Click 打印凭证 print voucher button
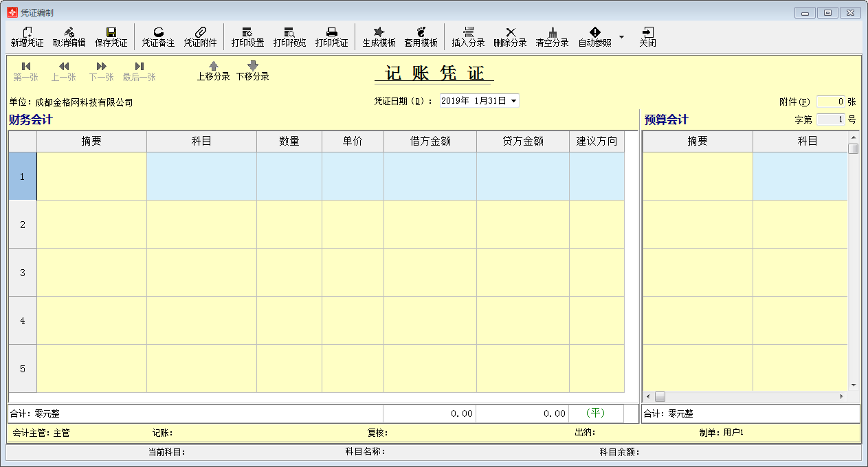This screenshot has width=868, height=467. point(331,32)
